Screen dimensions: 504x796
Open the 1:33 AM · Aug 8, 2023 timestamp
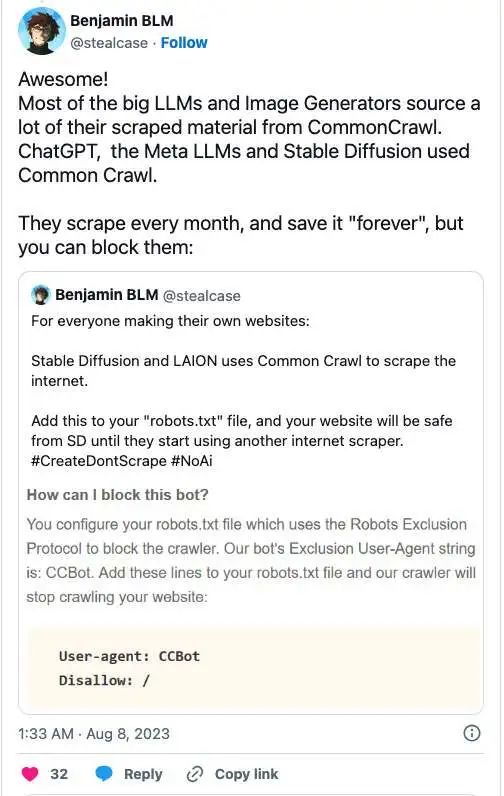tap(94, 734)
